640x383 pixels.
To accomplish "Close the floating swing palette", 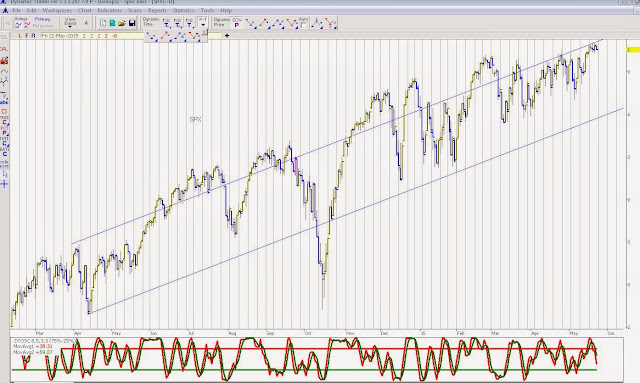I will 204,33.
